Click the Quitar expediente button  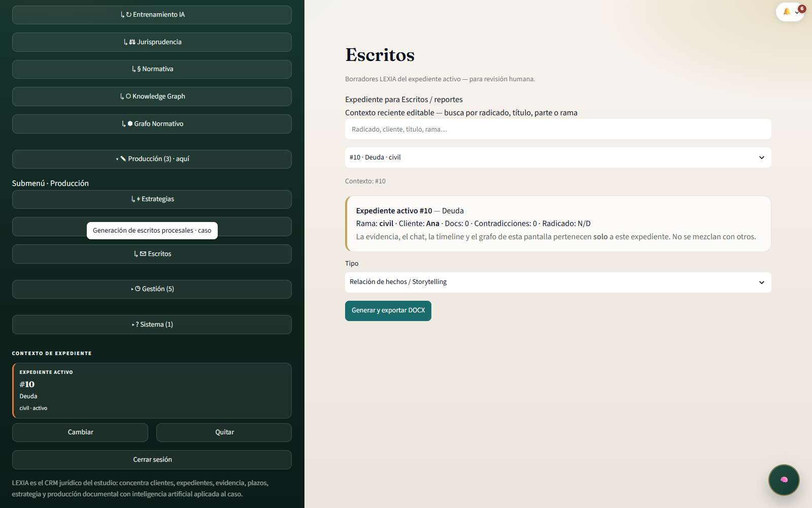pos(224,432)
